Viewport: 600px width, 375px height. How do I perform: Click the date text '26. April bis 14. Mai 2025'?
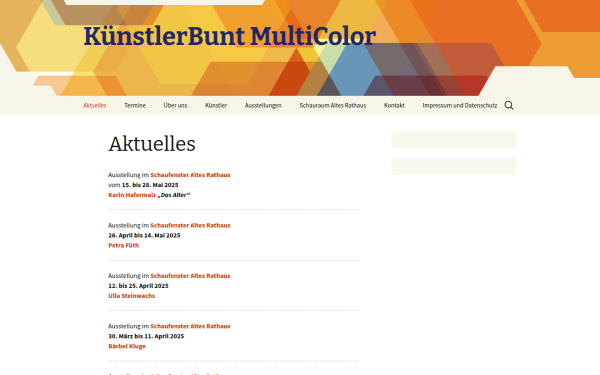point(144,235)
